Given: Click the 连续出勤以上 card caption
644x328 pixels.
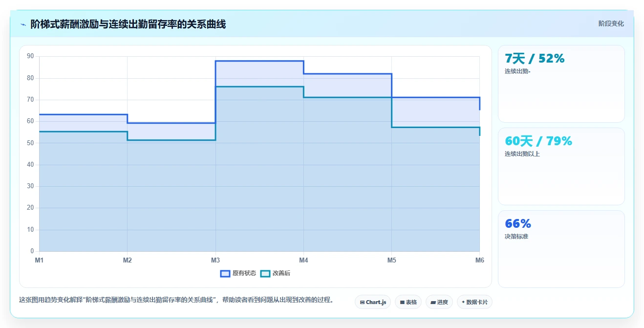Looking at the screenshot, I should coord(522,154).
